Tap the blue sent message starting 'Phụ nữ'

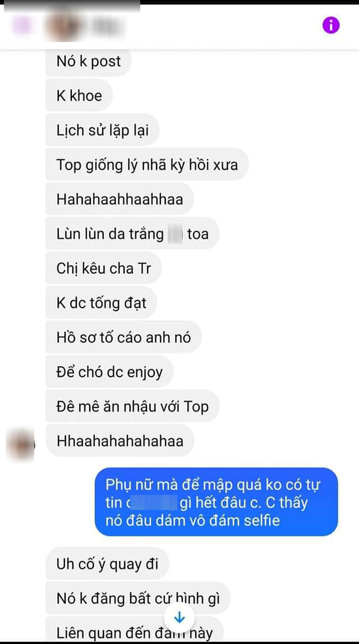216,502
